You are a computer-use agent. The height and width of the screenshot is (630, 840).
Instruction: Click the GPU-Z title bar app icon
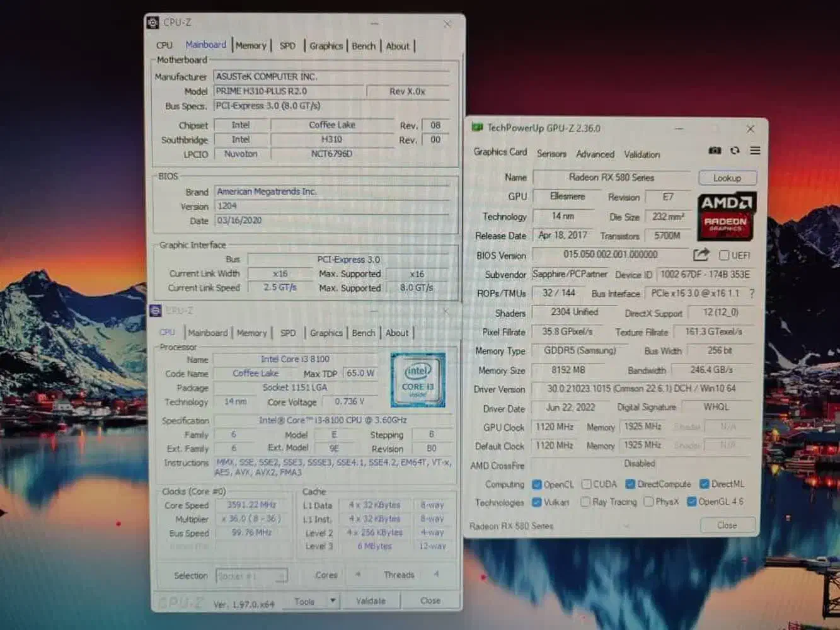pos(477,128)
